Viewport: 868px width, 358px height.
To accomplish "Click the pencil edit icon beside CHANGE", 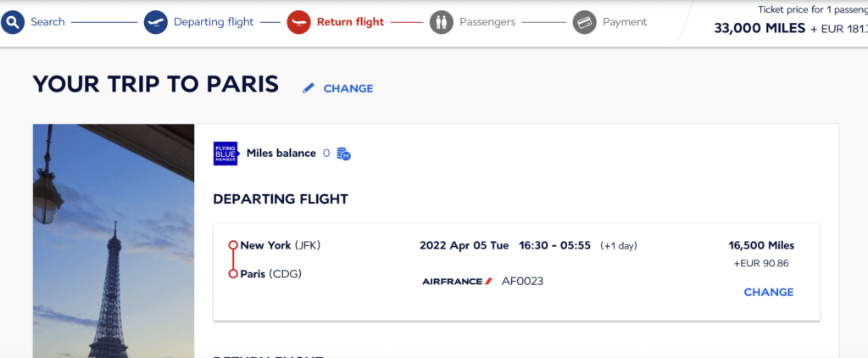I will coord(309,88).
